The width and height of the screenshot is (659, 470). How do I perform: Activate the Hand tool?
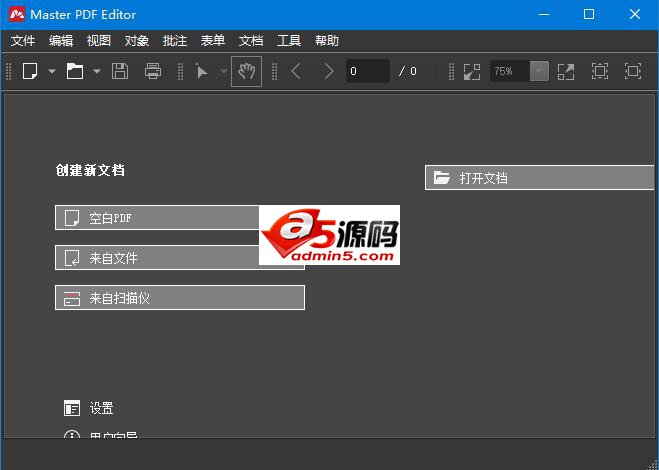coord(247,71)
